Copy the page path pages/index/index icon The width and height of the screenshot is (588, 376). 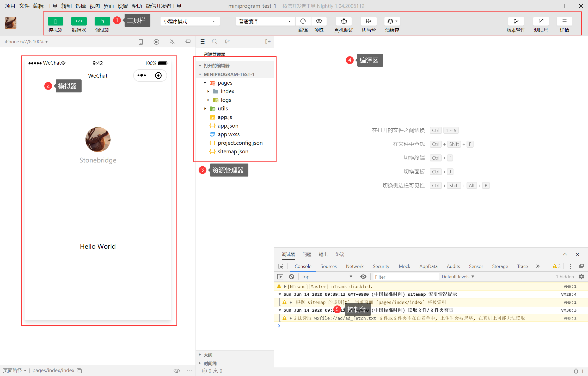(x=79, y=371)
